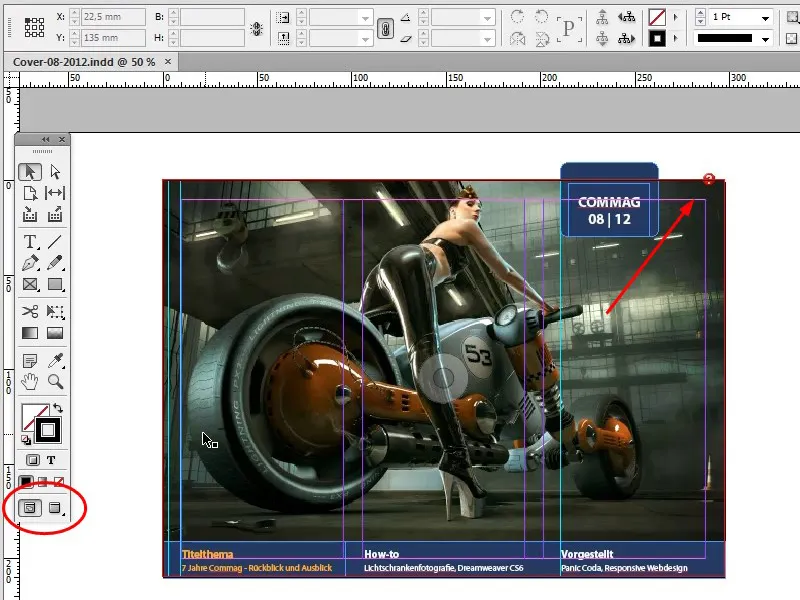Select the Type tool
The height and width of the screenshot is (600, 800).
tap(30, 241)
